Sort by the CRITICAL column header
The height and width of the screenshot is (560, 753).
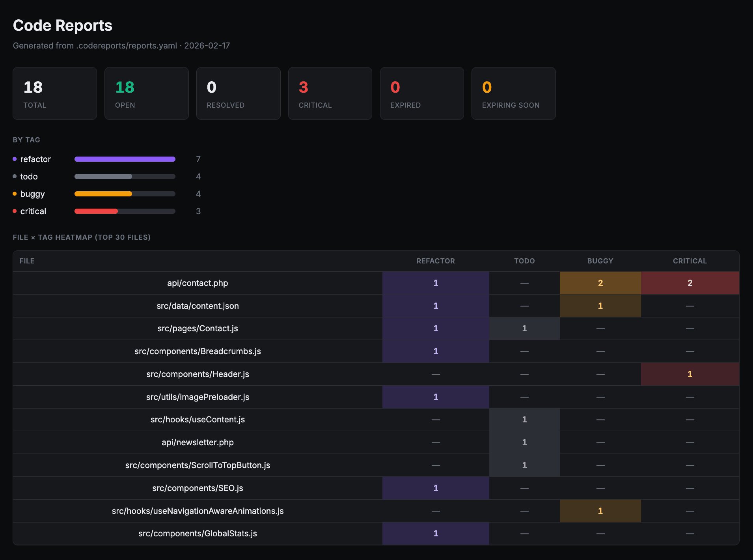pos(689,261)
